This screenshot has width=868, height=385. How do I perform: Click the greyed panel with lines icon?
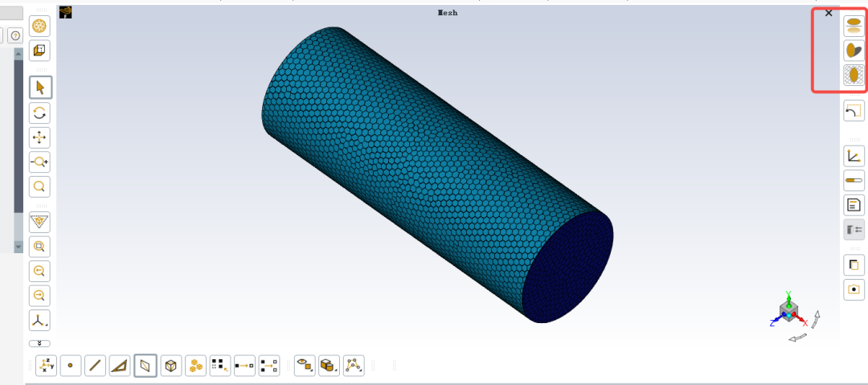(x=854, y=229)
